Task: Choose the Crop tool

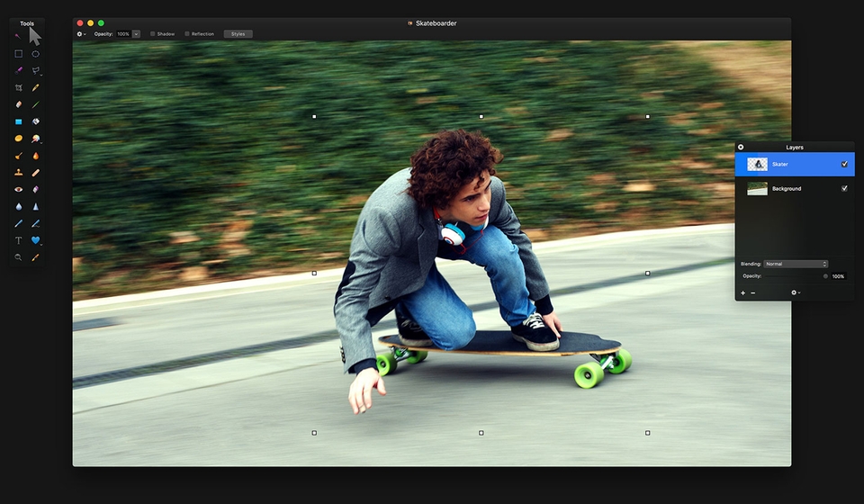Action: coord(18,88)
